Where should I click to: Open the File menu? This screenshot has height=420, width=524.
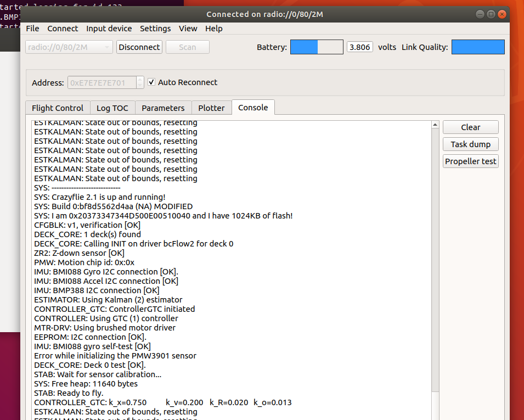[32, 29]
